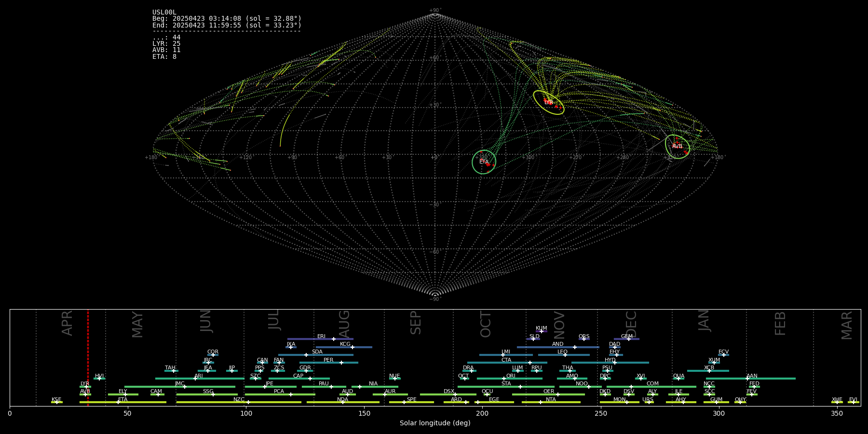Click the DEC month label

[631, 324]
